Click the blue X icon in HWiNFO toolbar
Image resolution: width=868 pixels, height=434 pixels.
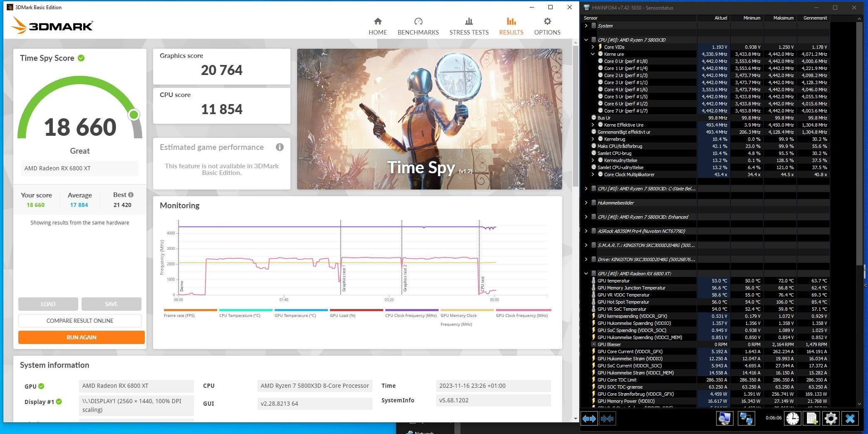pyautogui.click(x=850, y=418)
